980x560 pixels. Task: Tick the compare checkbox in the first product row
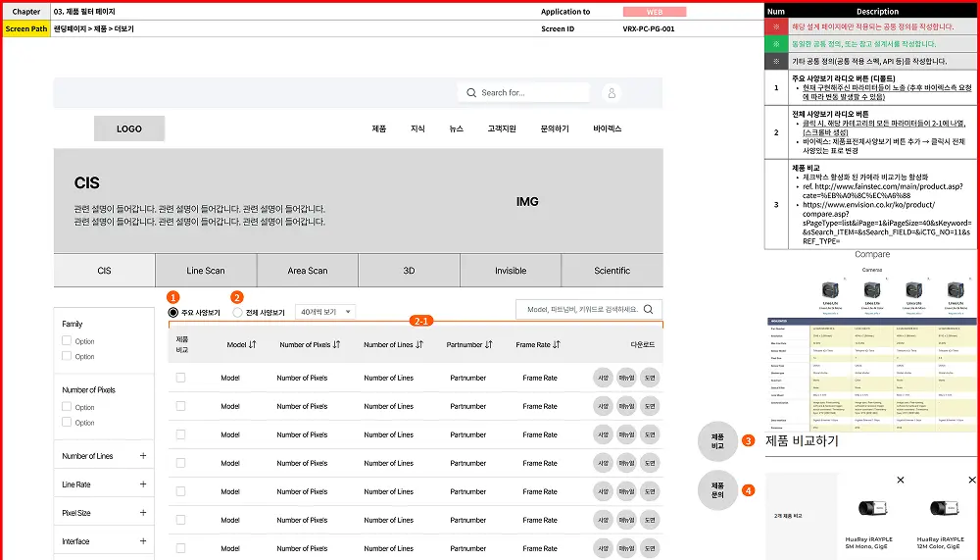point(180,378)
